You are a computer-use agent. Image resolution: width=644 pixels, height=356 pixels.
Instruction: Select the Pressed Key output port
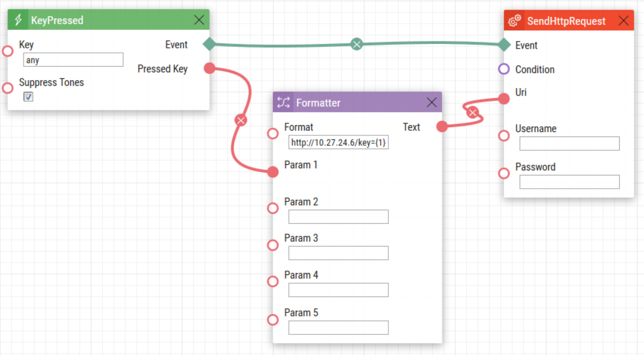(x=209, y=68)
